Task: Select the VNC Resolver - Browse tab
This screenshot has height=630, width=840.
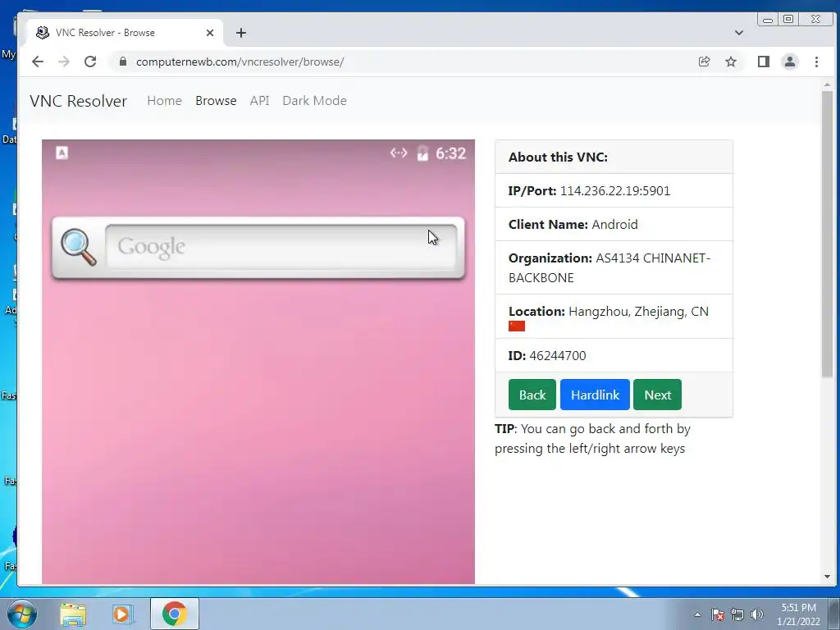Action: (125, 33)
